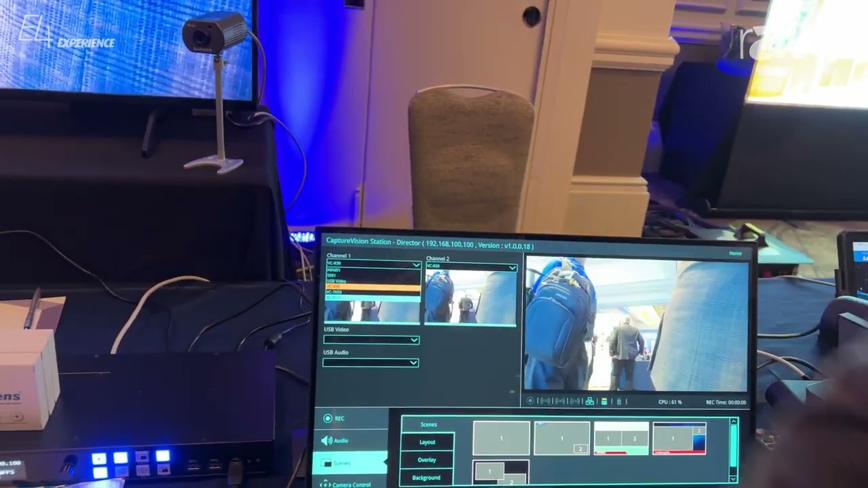Select the side-by-side scene thumbnail with banner

coord(621,438)
